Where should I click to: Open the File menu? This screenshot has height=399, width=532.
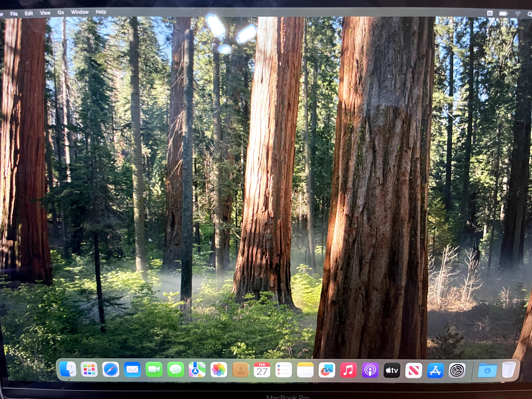[x=14, y=14]
